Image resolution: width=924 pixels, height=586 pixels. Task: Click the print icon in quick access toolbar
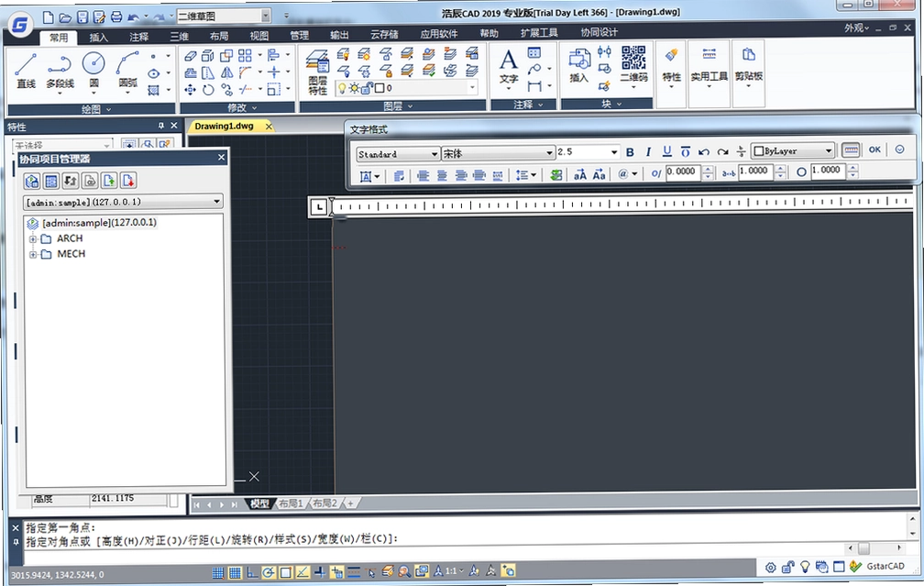[x=116, y=17]
